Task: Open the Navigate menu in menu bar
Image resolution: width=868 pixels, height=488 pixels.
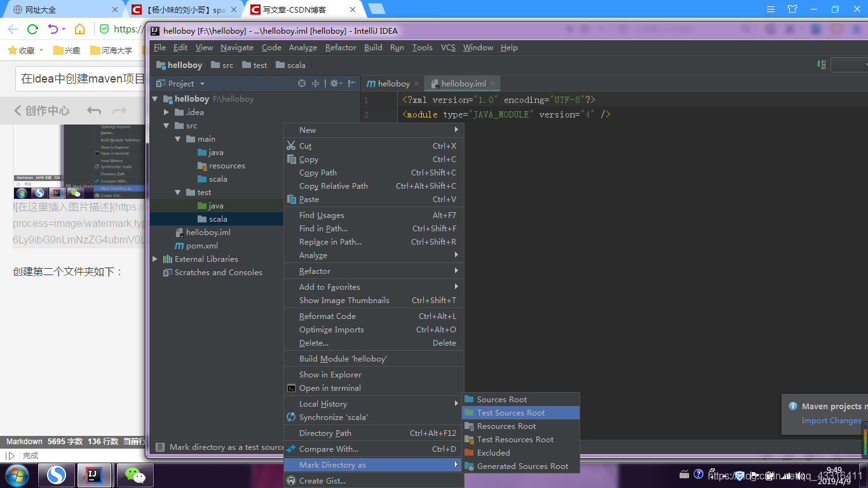Action: 237,48
